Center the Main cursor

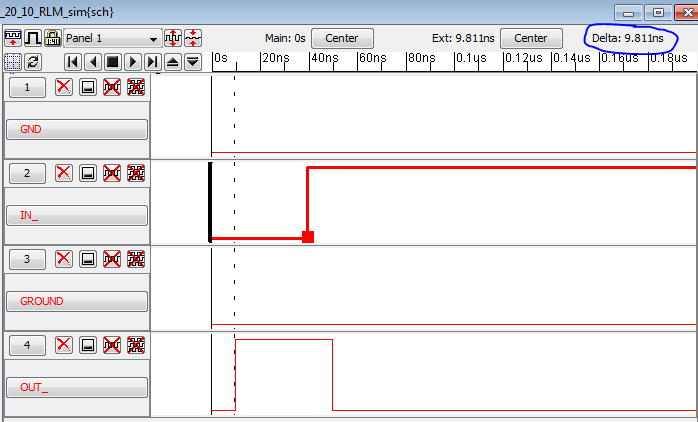pos(342,38)
